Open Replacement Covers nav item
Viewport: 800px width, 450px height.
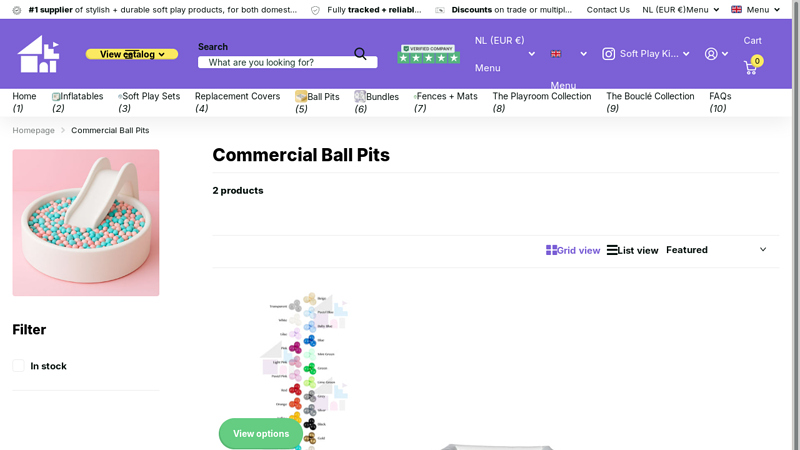coord(237,102)
